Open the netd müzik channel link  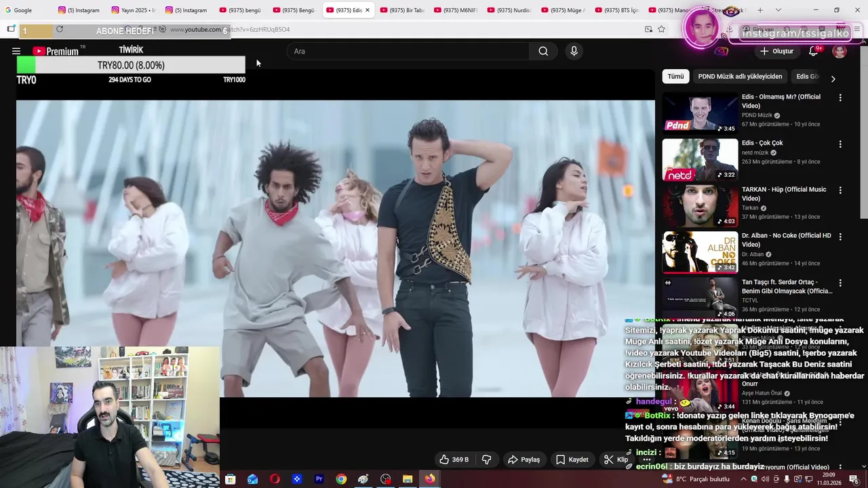pos(755,152)
